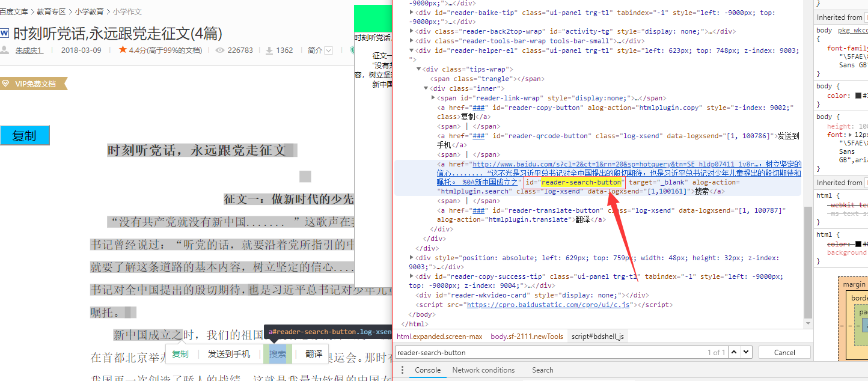Image resolution: width=868 pixels, height=381 pixels.
Task: Collapse the div class inner node
Action: 426,88
